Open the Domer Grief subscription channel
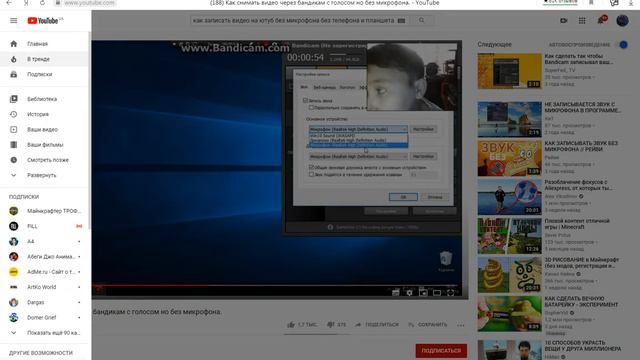The width and height of the screenshot is (640, 360). pos(44,318)
